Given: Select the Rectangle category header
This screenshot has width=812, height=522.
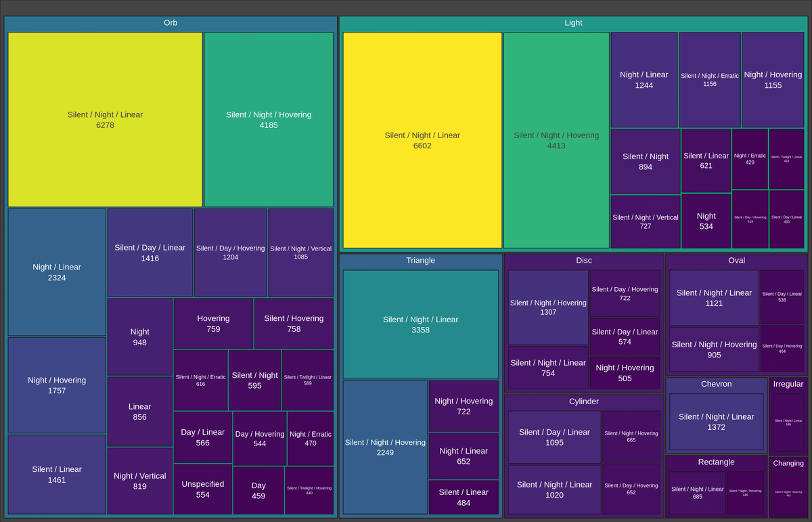Looking at the screenshot, I should pyautogui.click(x=716, y=462).
